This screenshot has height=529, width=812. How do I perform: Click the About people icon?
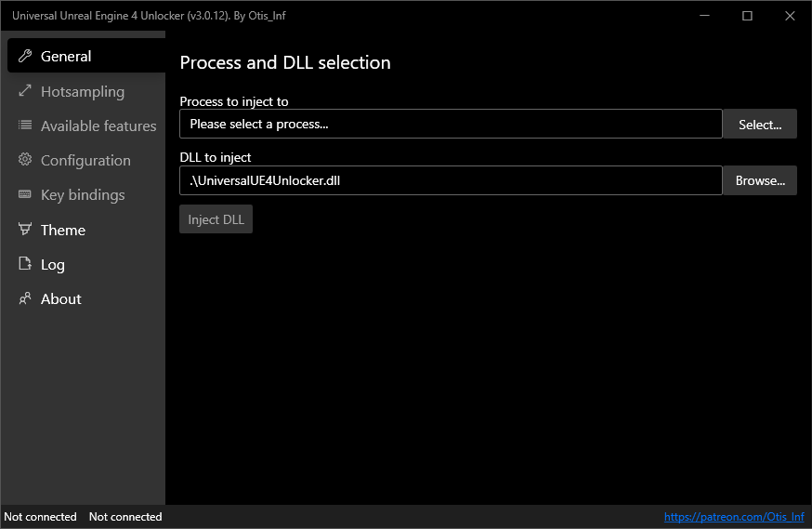pyautogui.click(x=25, y=298)
